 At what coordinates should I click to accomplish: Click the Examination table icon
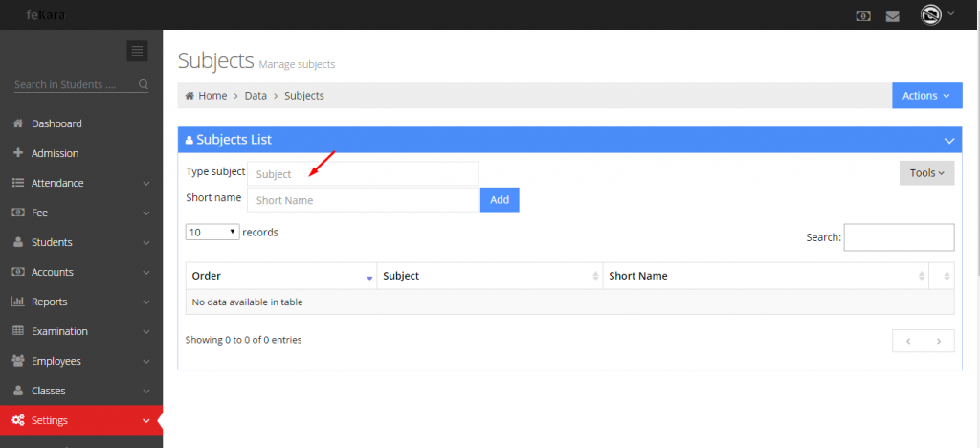point(18,331)
